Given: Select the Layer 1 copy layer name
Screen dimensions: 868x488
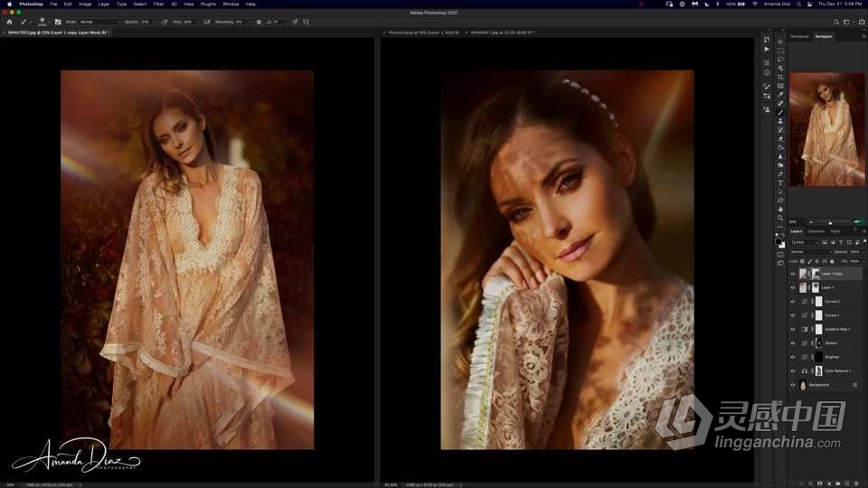Looking at the screenshot, I should (x=832, y=273).
